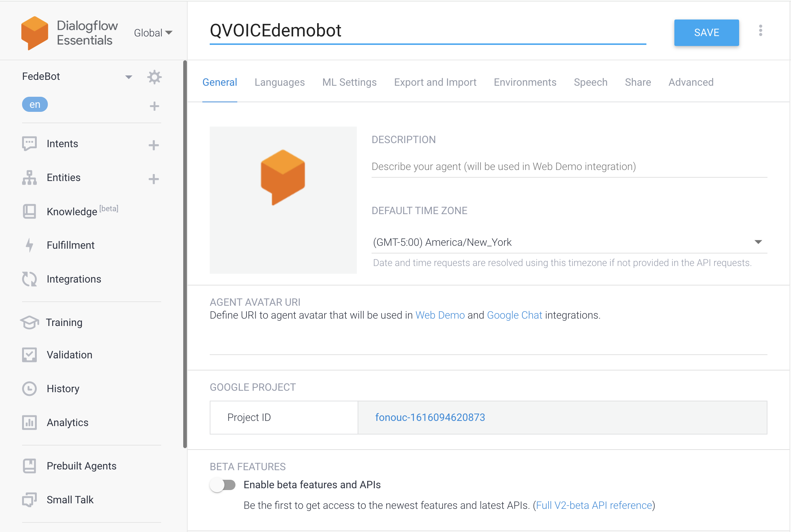Open Small Talk in the sidebar
The image size is (791, 532).
point(70,500)
